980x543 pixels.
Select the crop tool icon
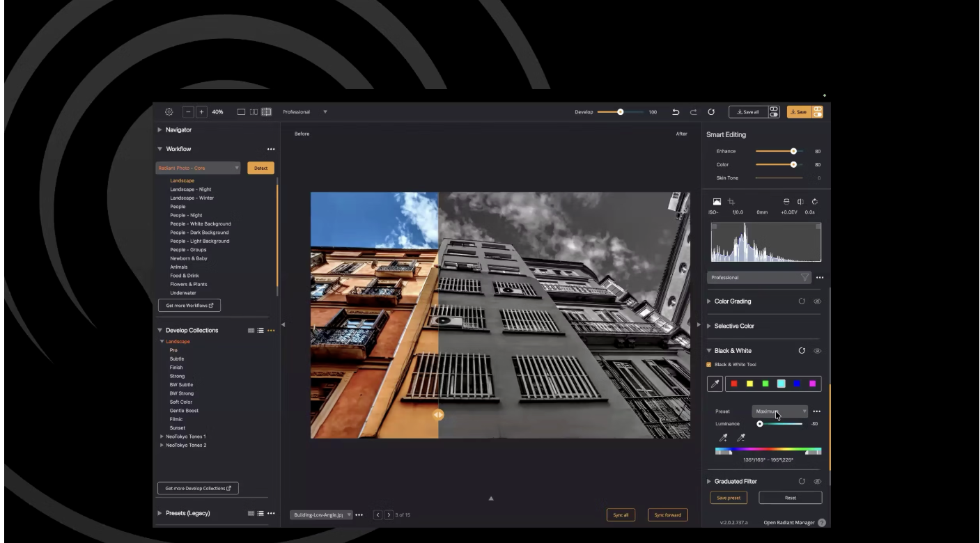tap(731, 202)
